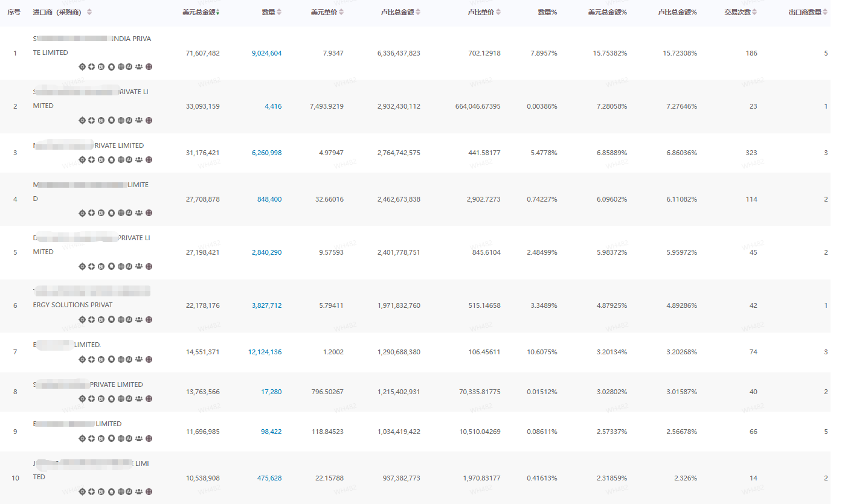This screenshot has width=842, height=504.
Task: Click the BI icon in row 2
Action: [101, 120]
